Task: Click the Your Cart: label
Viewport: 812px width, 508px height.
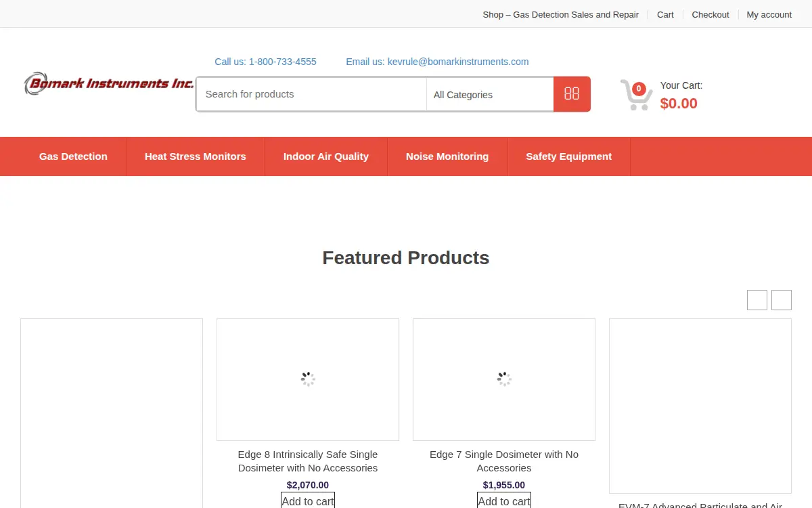Action: 681,85
